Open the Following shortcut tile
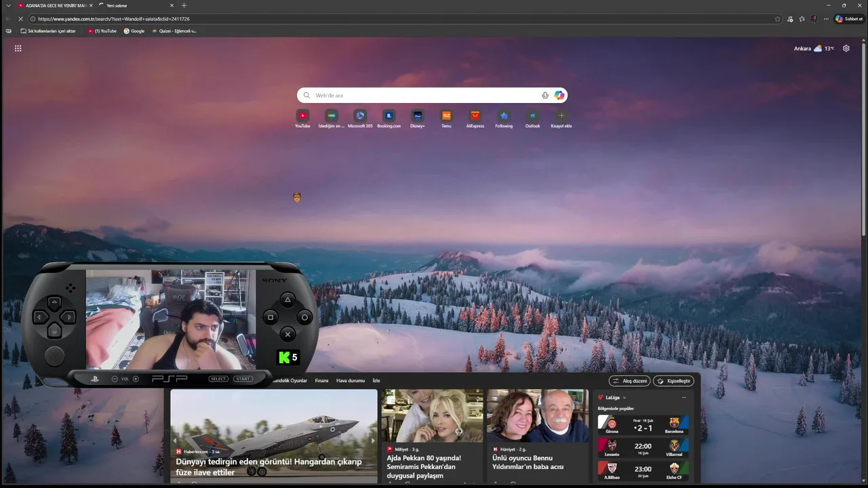 tap(504, 119)
